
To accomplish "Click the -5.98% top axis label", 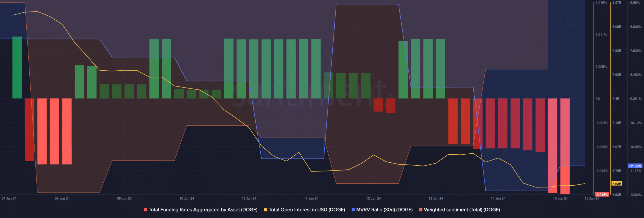I will (634, 3).
